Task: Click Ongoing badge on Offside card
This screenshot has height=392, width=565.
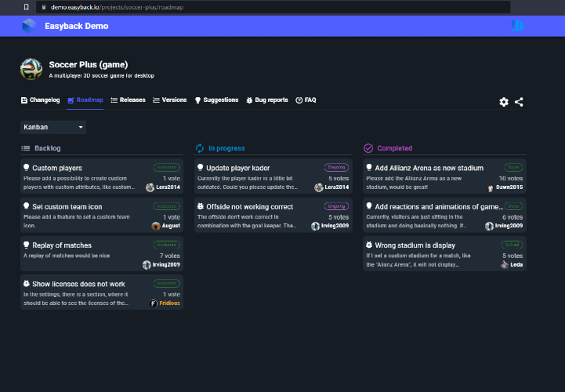Action: [336, 206]
